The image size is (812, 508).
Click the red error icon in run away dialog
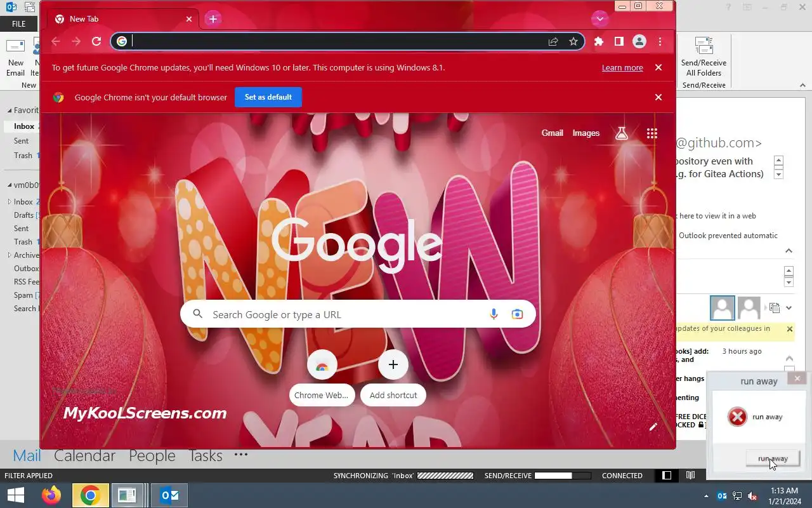(737, 417)
